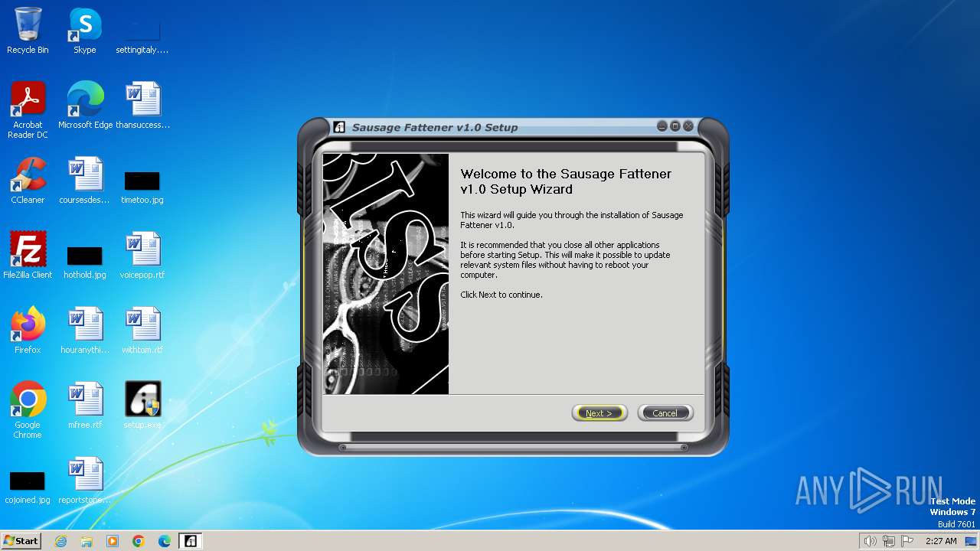Select the withtom.rtf document
The width and height of the screenshot is (980, 551).
[x=142, y=331]
